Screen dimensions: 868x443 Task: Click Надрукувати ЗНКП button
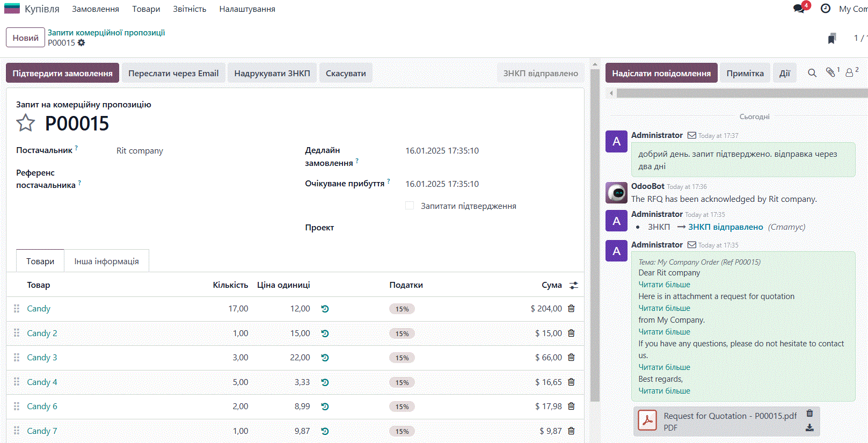(272, 73)
